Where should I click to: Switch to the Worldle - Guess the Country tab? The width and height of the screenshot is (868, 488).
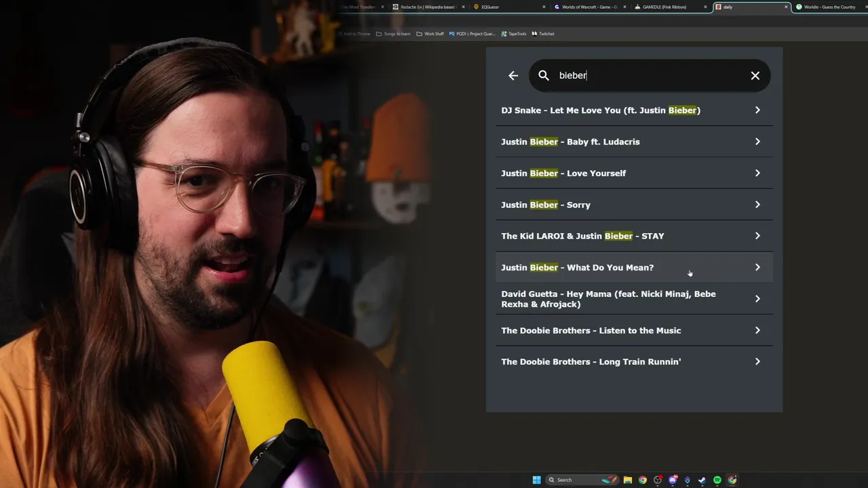[830, 7]
